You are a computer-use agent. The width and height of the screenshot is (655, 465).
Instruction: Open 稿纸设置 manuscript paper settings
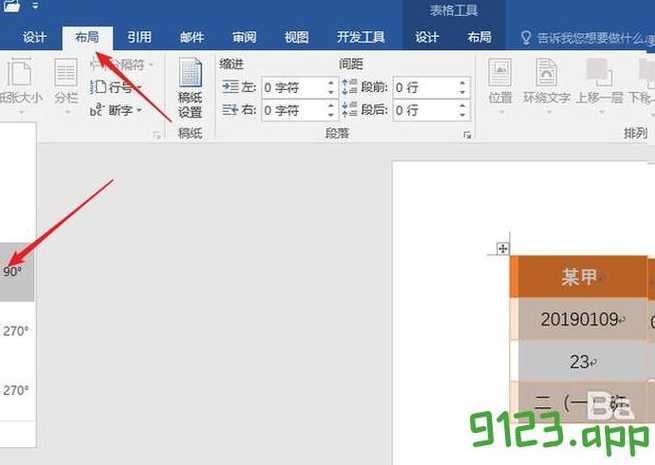pos(190,89)
